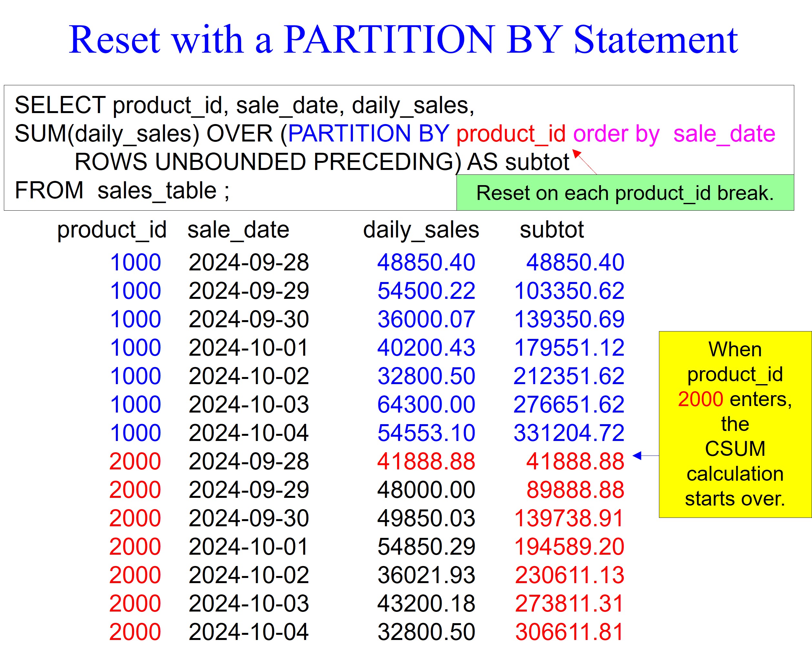Click the final subtot value 306611.81
Image resolution: width=812 pixels, height=660 pixels.
[569, 632]
